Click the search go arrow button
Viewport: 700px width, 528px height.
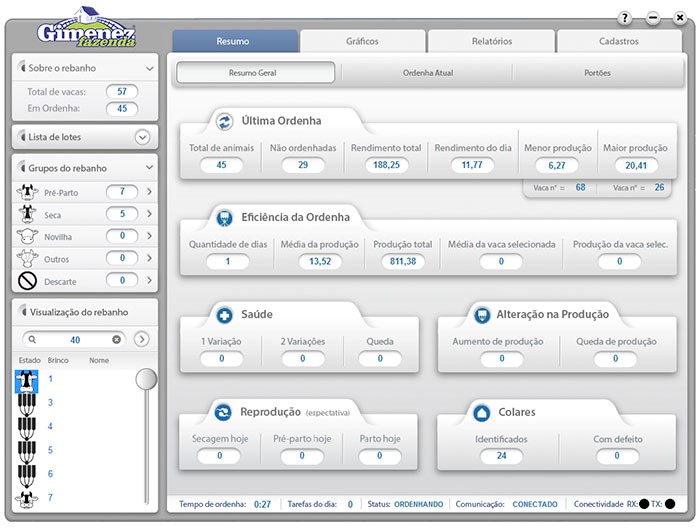click(141, 340)
